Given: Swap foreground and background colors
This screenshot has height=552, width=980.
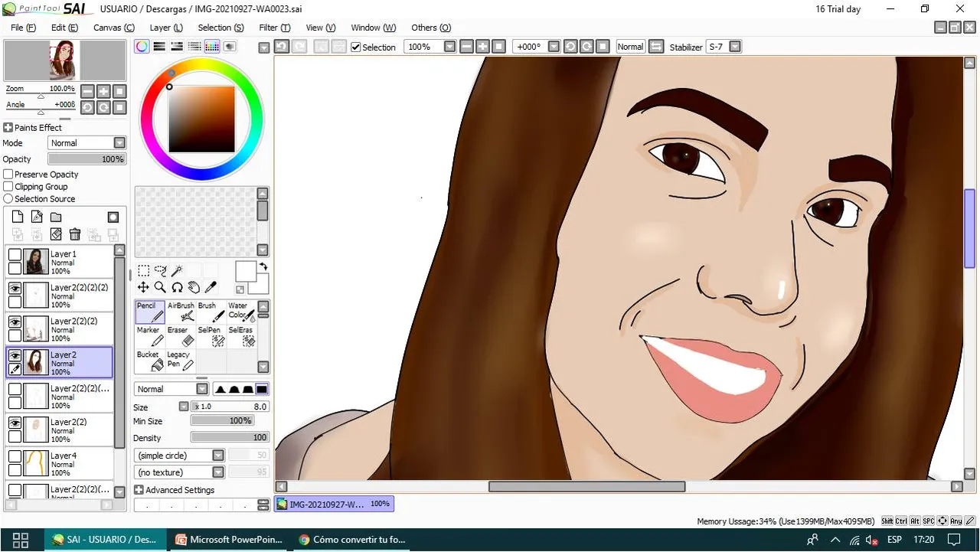Looking at the screenshot, I should 264,266.
